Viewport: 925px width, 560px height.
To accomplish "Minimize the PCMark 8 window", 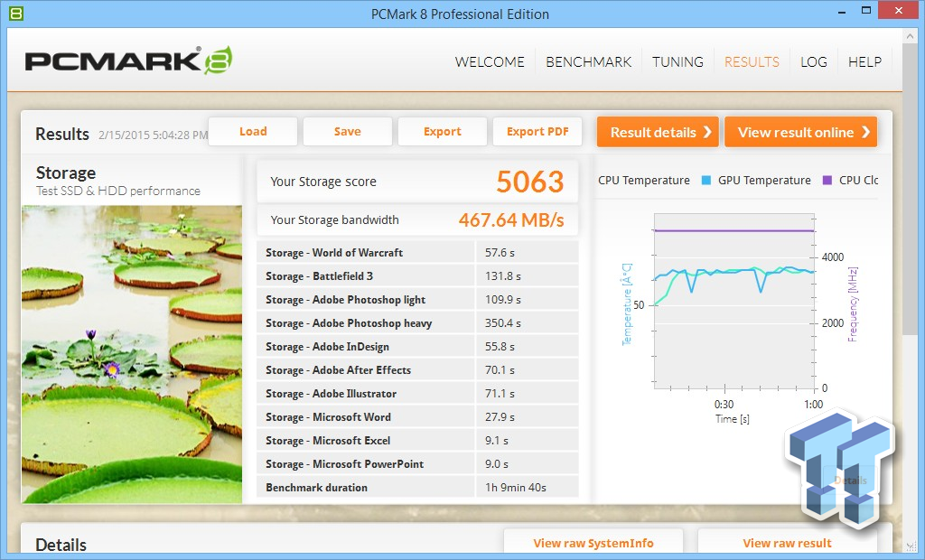I will pyautogui.click(x=842, y=11).
